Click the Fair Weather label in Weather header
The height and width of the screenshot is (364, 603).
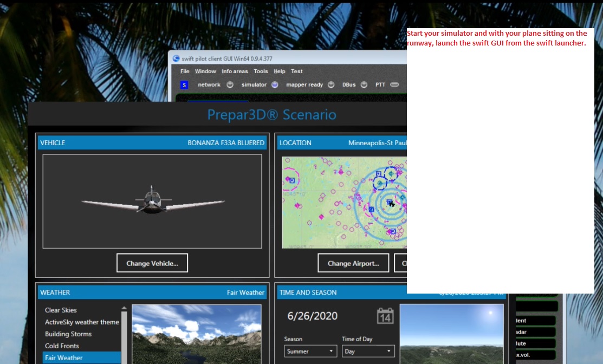[x=246, y=292]
